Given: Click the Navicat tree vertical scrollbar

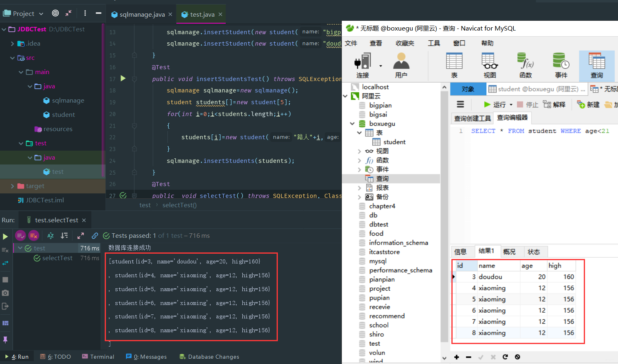Looking at the screenshot, I should tap(444, 216).
